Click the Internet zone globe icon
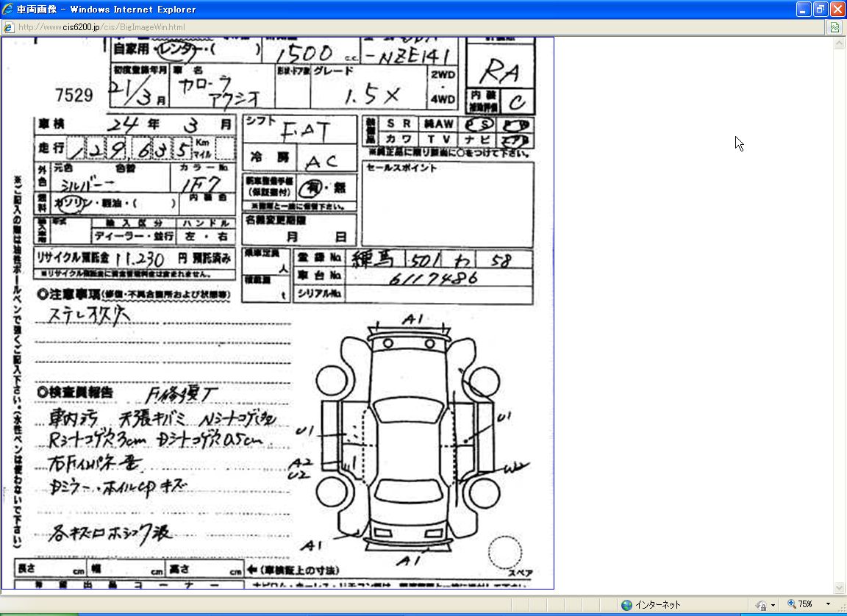The width and height of the screenshot is (847, 616). coord(626,605)
